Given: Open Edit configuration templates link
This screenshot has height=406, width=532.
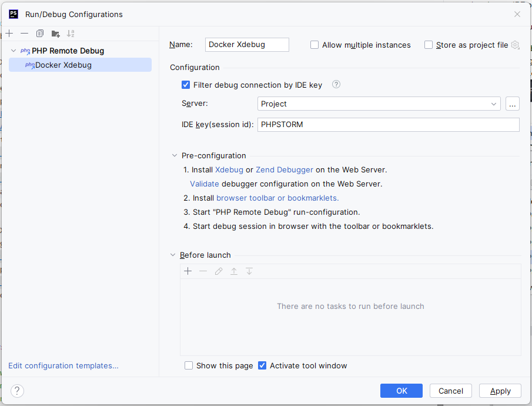Looking at the screenshot, I should (63, 365).
